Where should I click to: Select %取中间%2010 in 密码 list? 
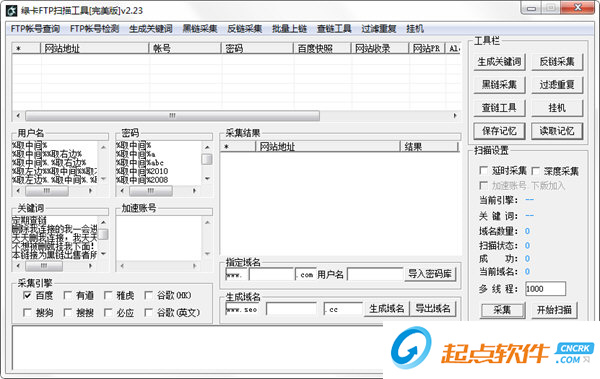(x=142, y=171)
